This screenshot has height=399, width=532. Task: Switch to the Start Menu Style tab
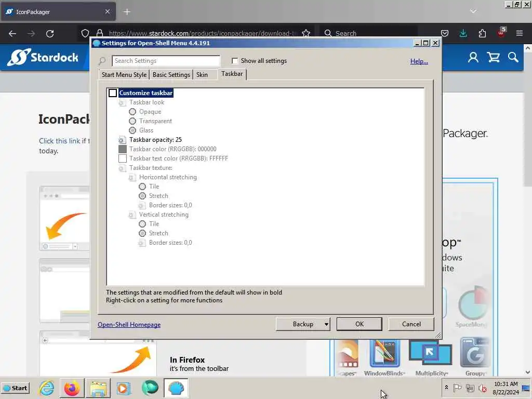[x=124, y=75]
